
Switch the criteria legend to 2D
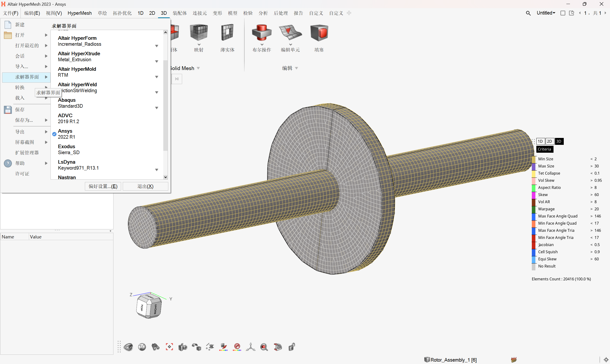549,141
